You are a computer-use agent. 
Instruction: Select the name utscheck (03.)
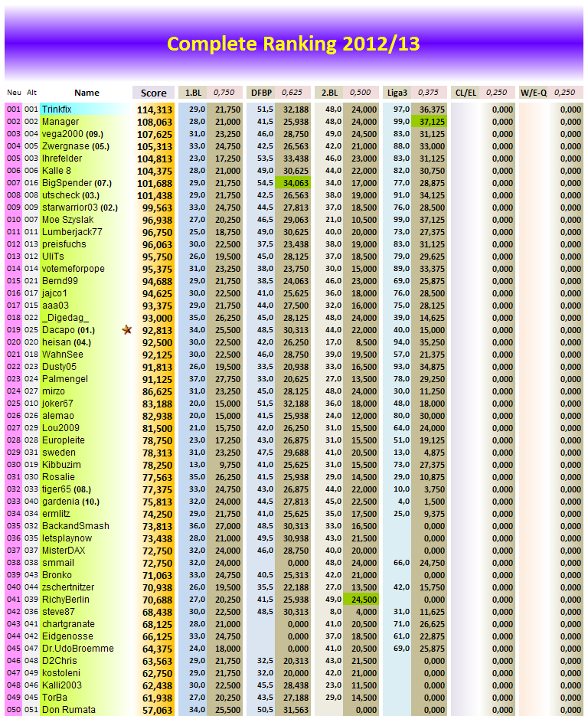pyautogui.click(x=70, y=195)
